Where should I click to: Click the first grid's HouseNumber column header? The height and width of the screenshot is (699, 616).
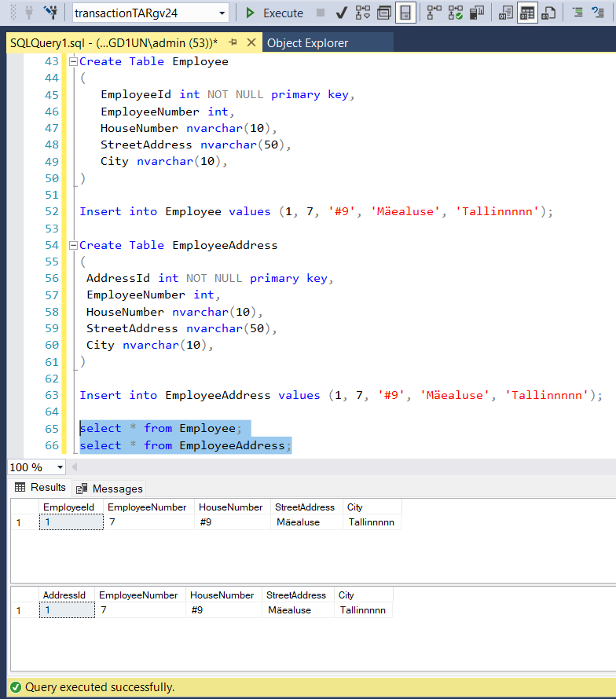(233, 507)
